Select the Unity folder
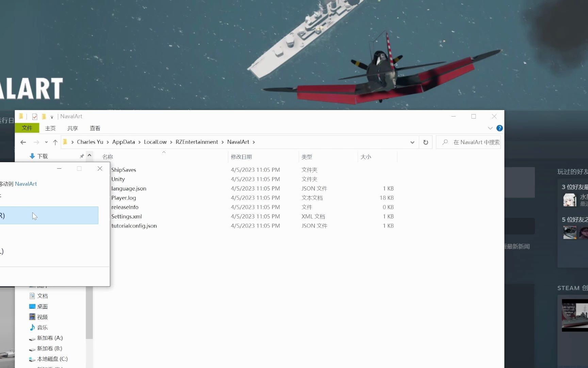588x368 pixels. pyautogui.click(x=118, y=179)
